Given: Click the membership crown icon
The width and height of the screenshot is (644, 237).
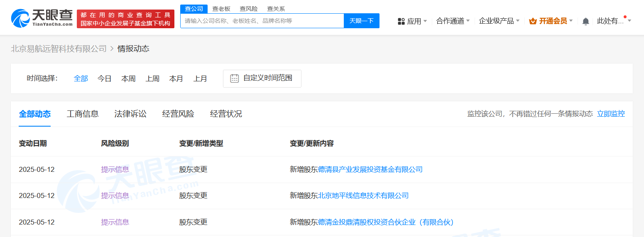Looking at the screenshot, I should [533, 21].
